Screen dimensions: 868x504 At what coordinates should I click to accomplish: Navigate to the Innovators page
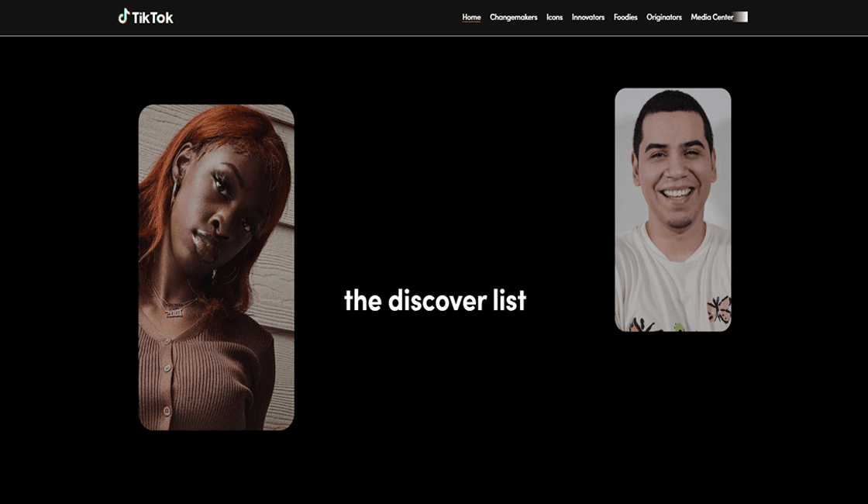click(587, 17)
